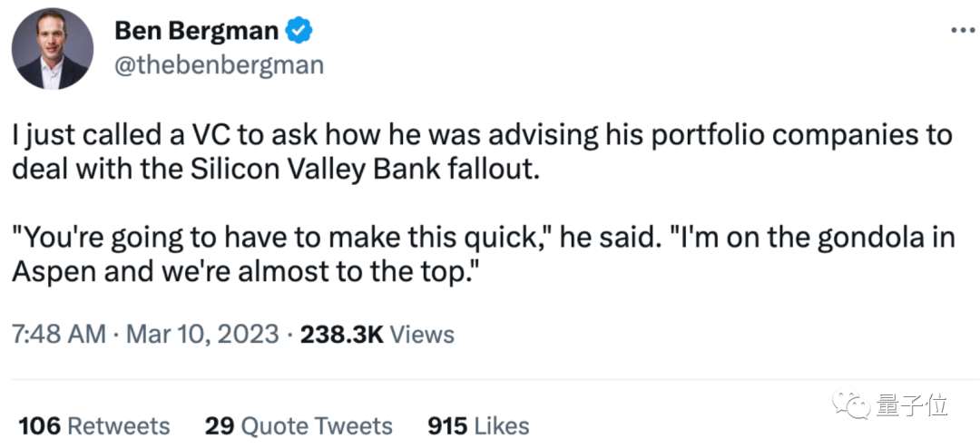Open the three-dot more options menu
The image size is (980, 448).
962,30
